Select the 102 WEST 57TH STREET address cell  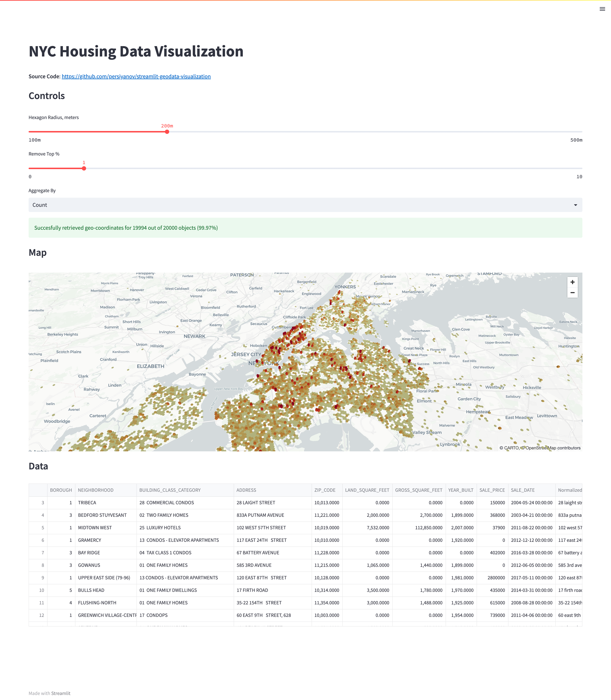tap(261, 528)
